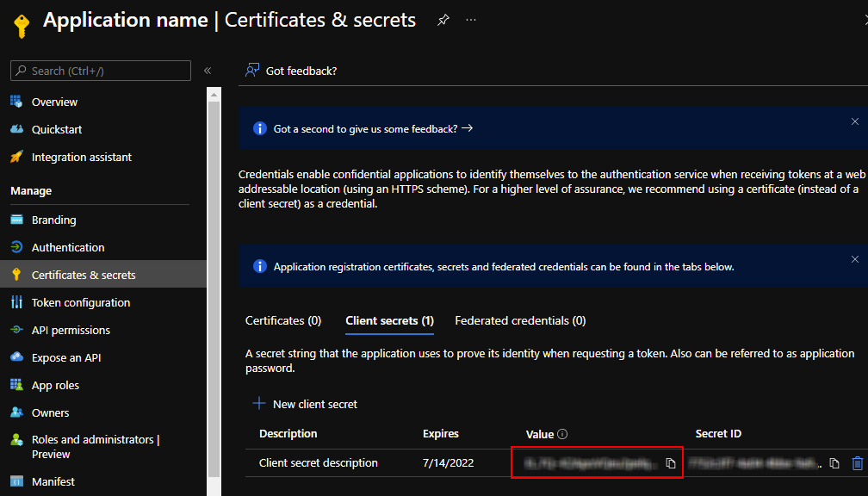Select the Federated credentials (0) tab

click(x=520, y=320)
